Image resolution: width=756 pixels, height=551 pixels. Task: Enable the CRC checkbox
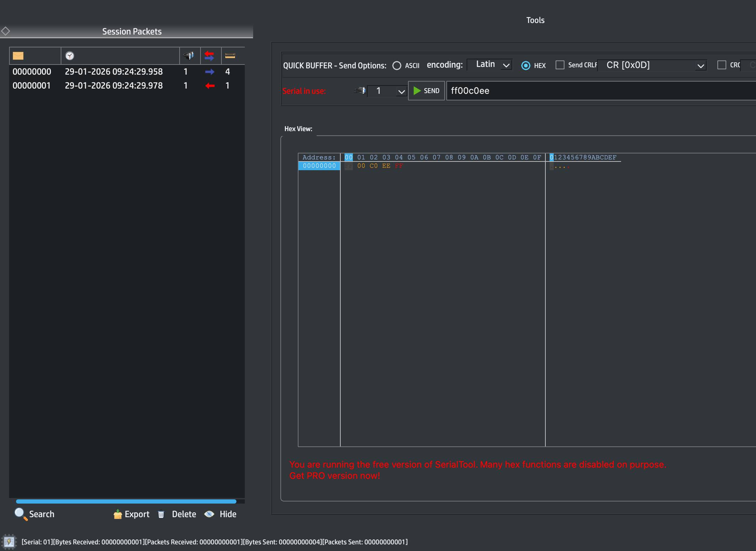722,65
